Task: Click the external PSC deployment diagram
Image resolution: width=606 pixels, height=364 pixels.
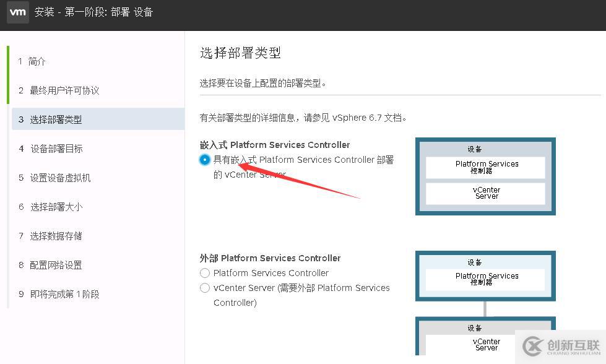Action: (485, 303)
